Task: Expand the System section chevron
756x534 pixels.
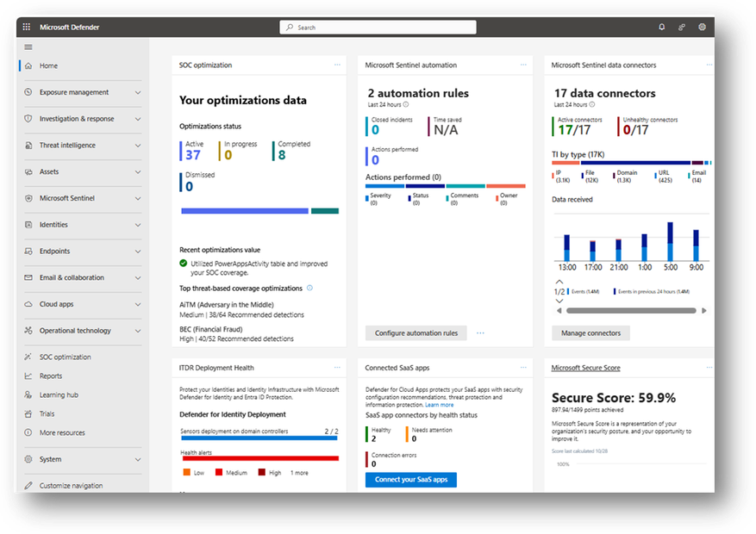Action: pyautogui.click(x=138, y=459)
